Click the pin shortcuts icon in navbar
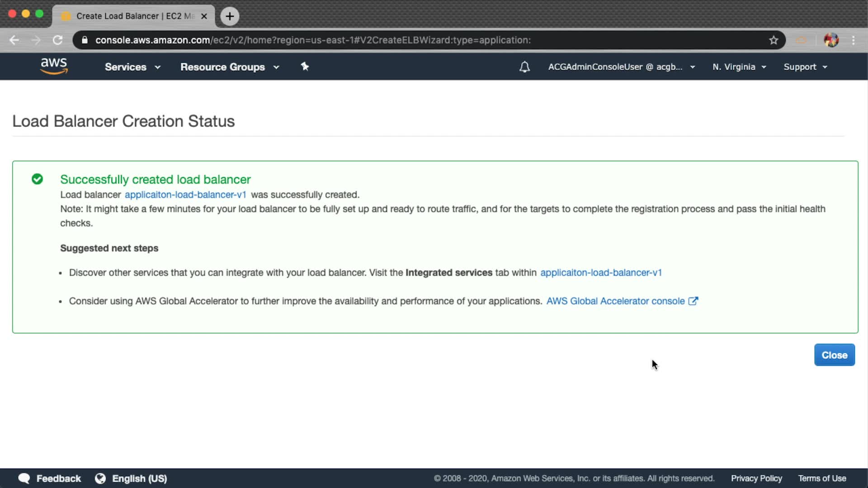The image size is (868, 488). pos(305,66)
